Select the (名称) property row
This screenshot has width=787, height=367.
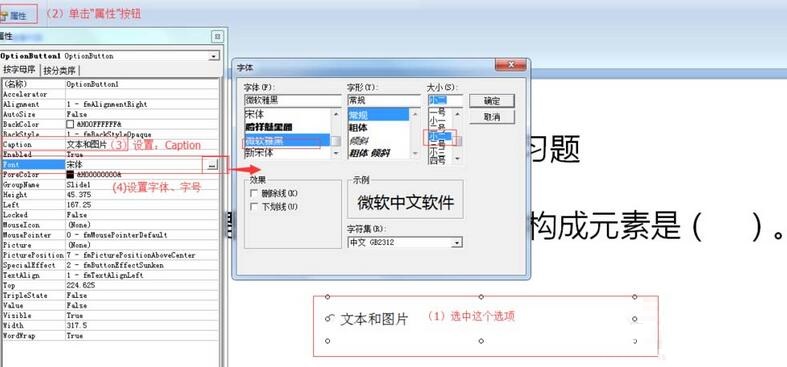[x=110, y=84]
